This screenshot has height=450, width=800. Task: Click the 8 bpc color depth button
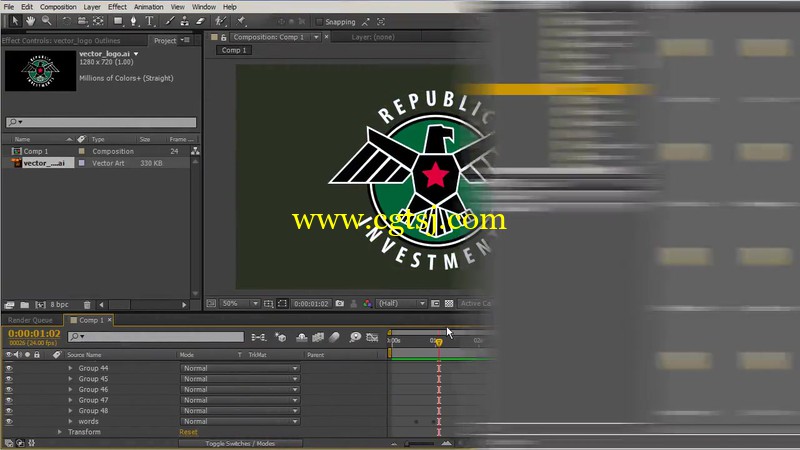click(x=59, y=305)
